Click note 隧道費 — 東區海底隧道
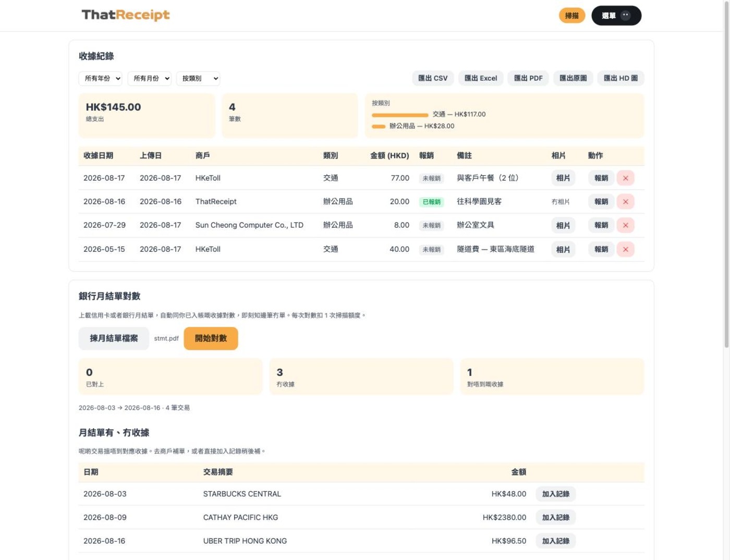730x560 pixels. click(495, 249)
